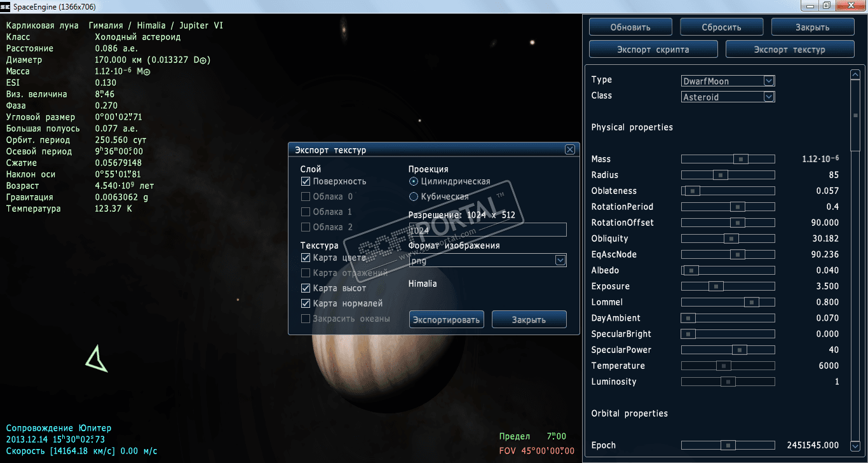
Task: Click Закрыть in the export textures dialog
Action: click(x=529, y=319)
